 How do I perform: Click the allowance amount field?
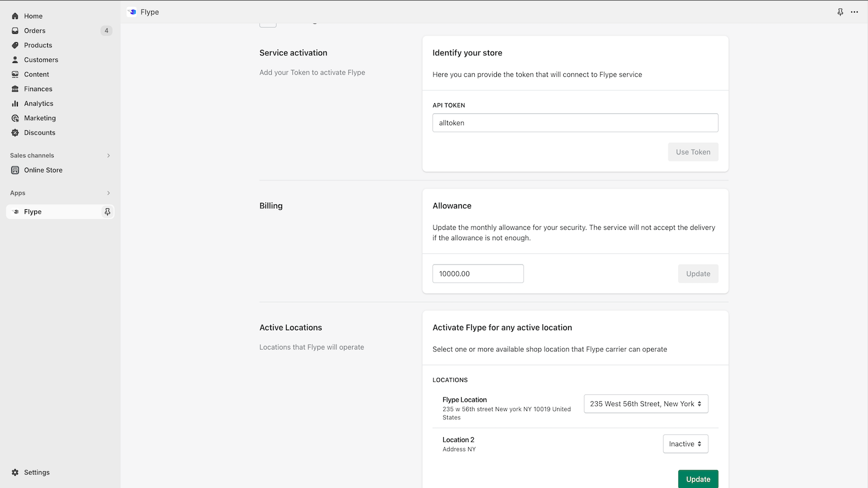[478, 274]
